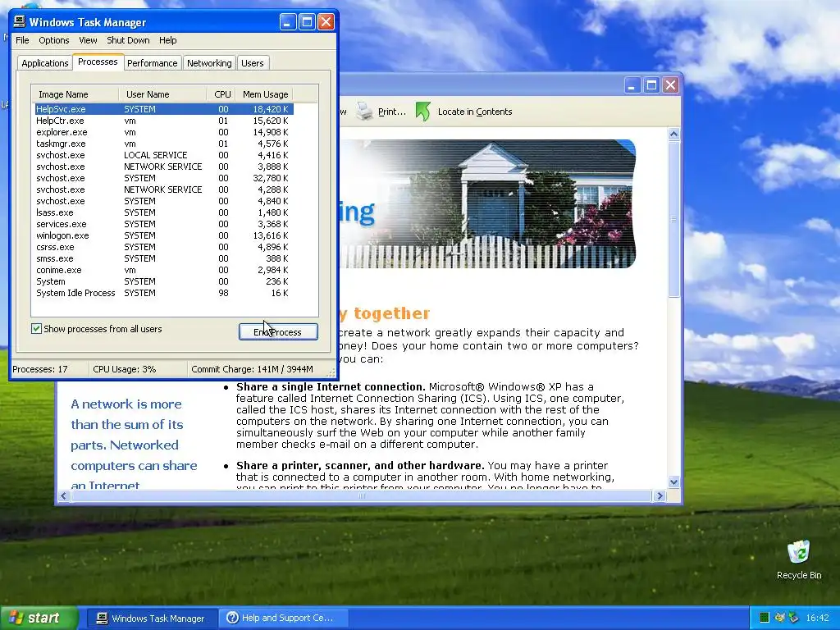Image resolution: width=840 pixels, height=630 pixels.
Task: Click the green Locate in Contents arrow icon
Action: coord(422,112)
